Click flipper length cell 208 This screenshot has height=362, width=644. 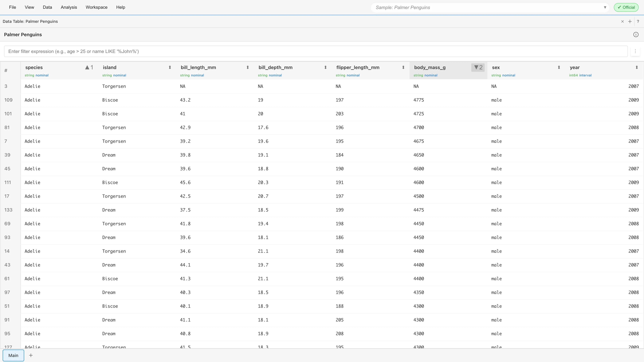(339, 334)
